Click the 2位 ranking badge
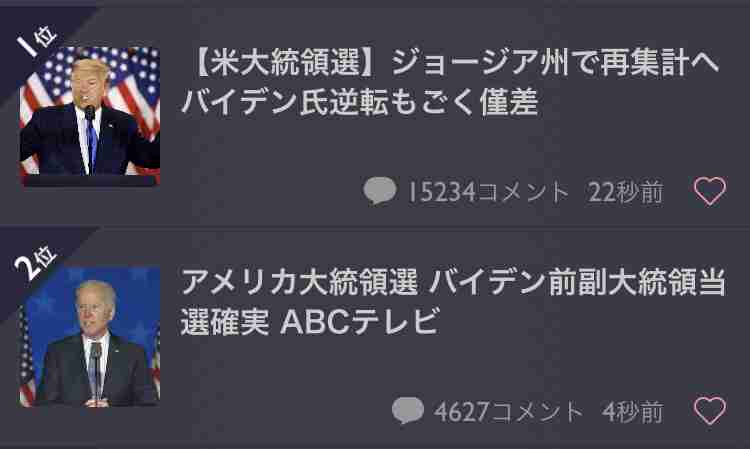The width and height of the screenshot is (750, 449). click(35, 262)
